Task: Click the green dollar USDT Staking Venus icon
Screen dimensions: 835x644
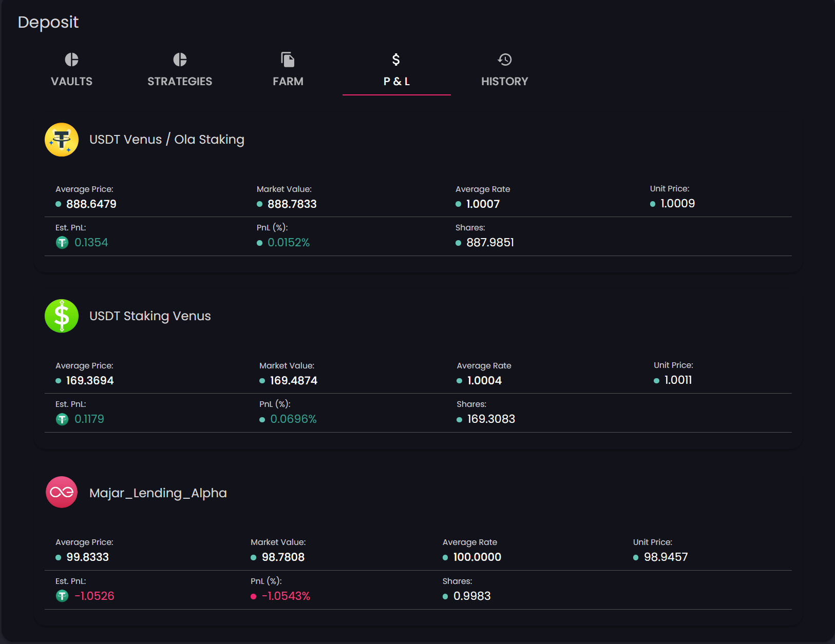Action: (x=62, y=316)
